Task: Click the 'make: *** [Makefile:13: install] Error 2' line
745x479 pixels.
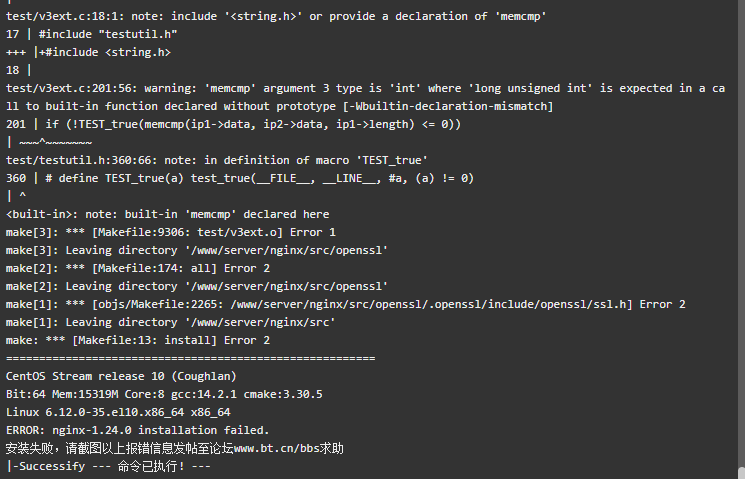Action: pos(138,340)
